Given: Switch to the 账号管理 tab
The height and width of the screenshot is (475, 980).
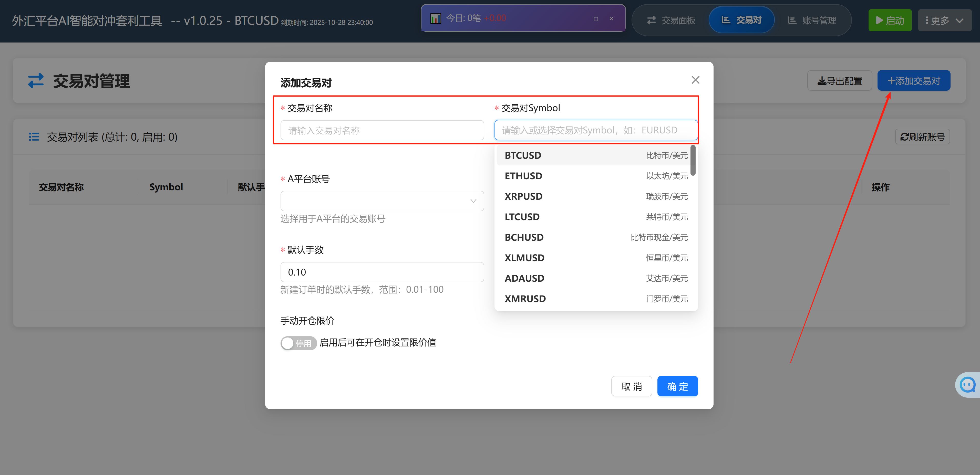Looking at the screenshot, I should [812, 20].
